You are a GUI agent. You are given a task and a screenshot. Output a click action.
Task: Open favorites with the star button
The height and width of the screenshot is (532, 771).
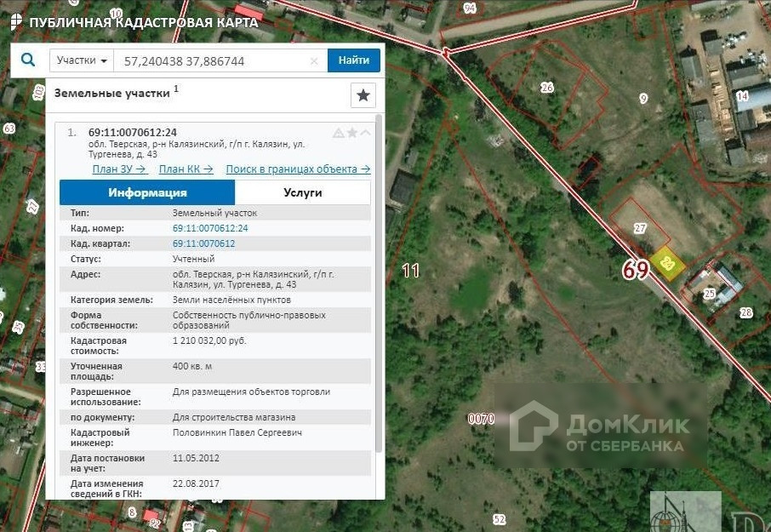363,95
